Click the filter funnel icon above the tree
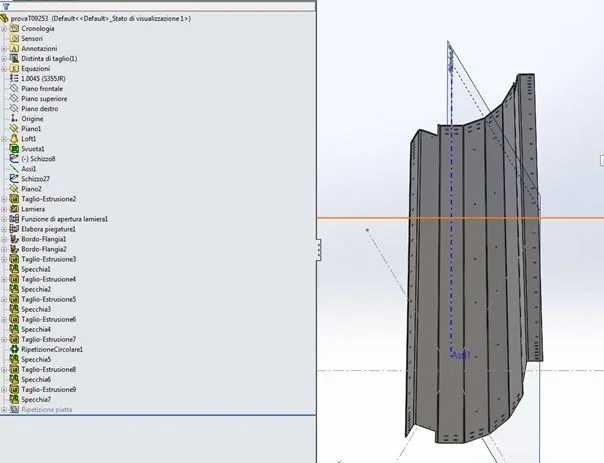Viewport: 604px width, 463px height. [x=6, y=6]
